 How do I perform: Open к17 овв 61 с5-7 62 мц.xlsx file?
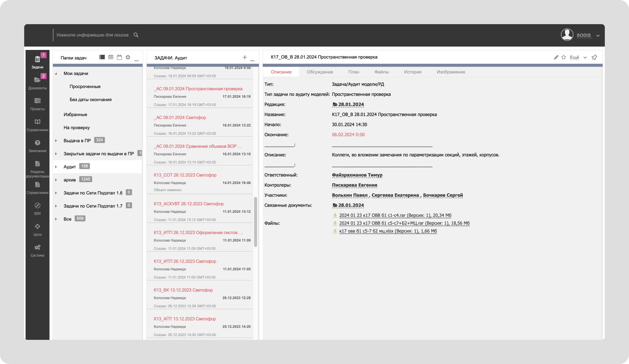coord(388,231)
